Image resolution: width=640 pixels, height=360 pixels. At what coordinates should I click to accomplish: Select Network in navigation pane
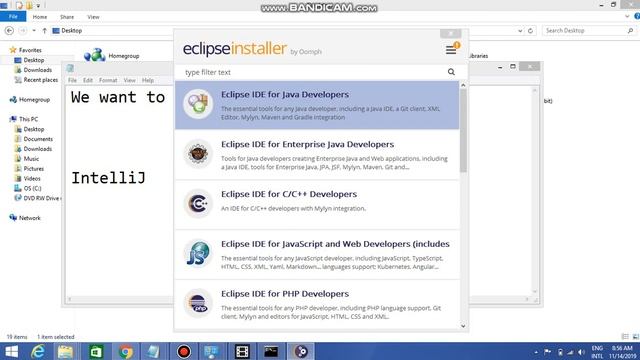point(29,218)
